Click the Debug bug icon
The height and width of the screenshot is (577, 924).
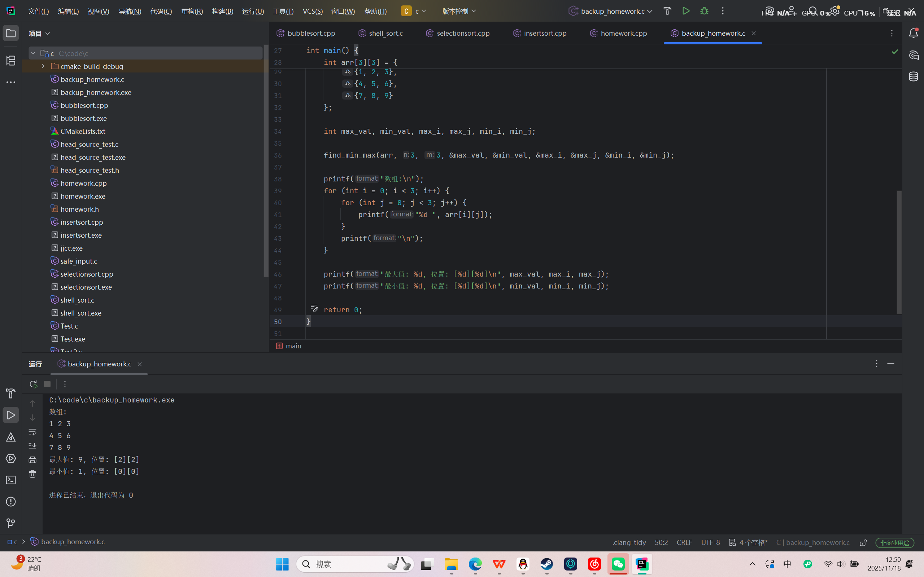click(704, 11)
